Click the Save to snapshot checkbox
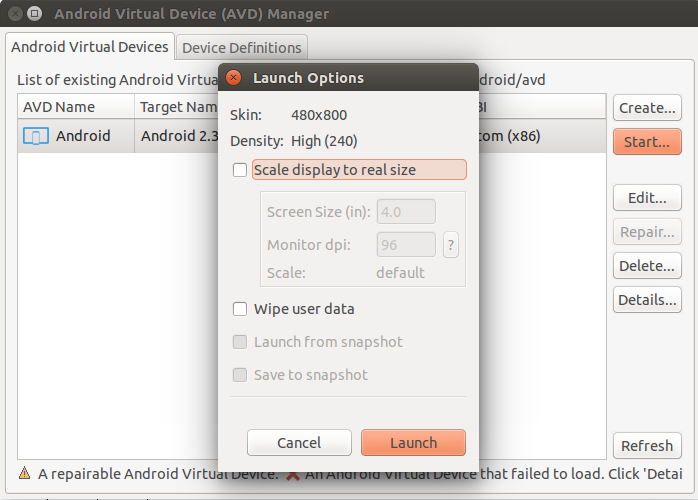This screenshot has width=698, height=500. click(x=240, y=375)
